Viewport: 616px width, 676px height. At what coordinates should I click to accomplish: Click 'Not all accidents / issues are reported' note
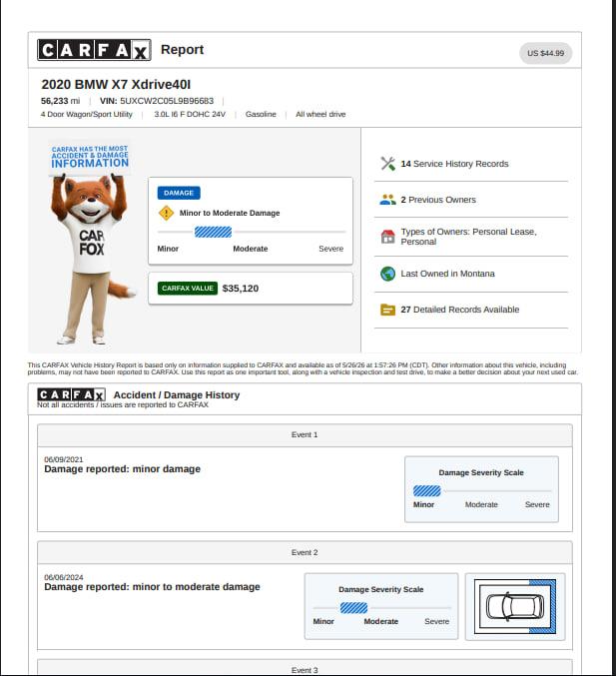pos(123,404)
